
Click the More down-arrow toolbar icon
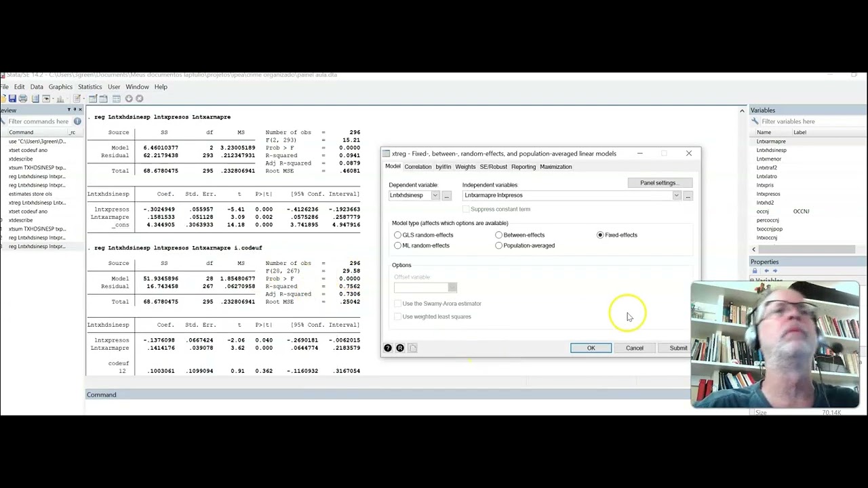pos(129,98)
